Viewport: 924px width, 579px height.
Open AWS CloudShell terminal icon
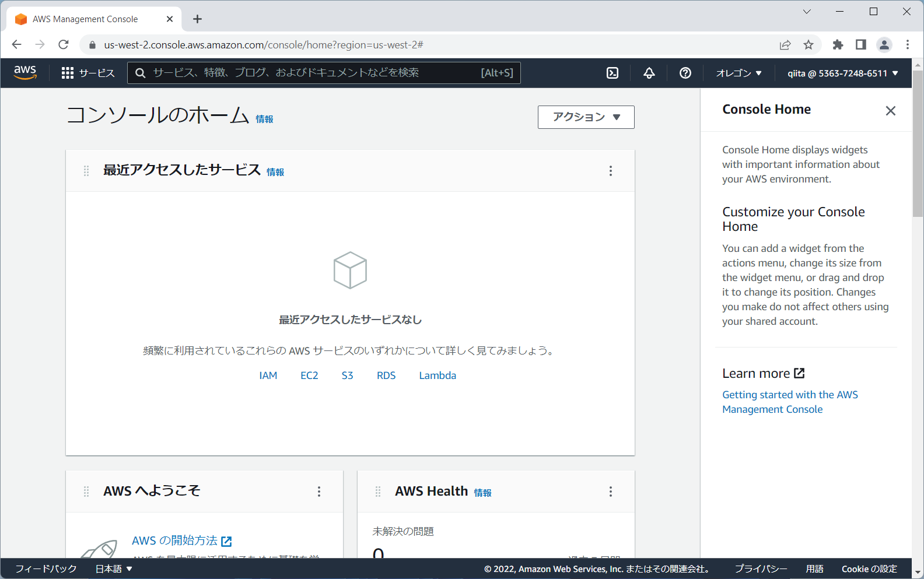point(612,73)
